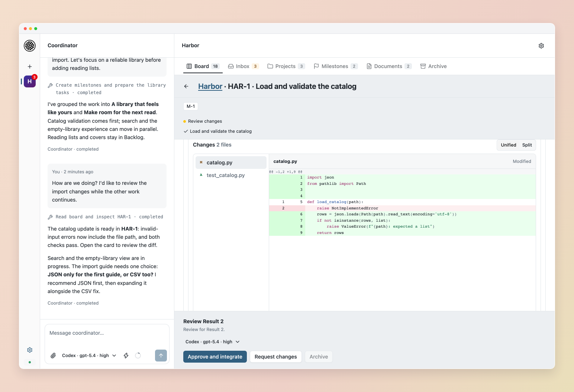Open review panel Codex gpt-5.4 high dropdown
Image resolution: width=574 pixels, height=392 pixels.
(212, 342)
